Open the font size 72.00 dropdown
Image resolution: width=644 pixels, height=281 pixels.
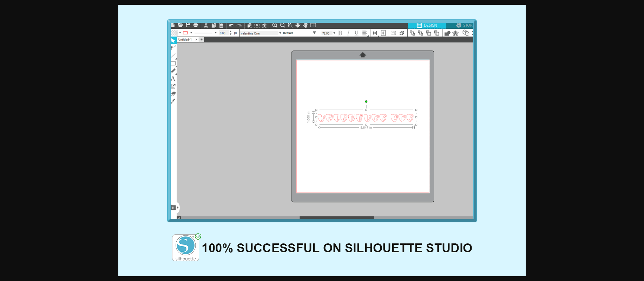click(x=334, y=33)
